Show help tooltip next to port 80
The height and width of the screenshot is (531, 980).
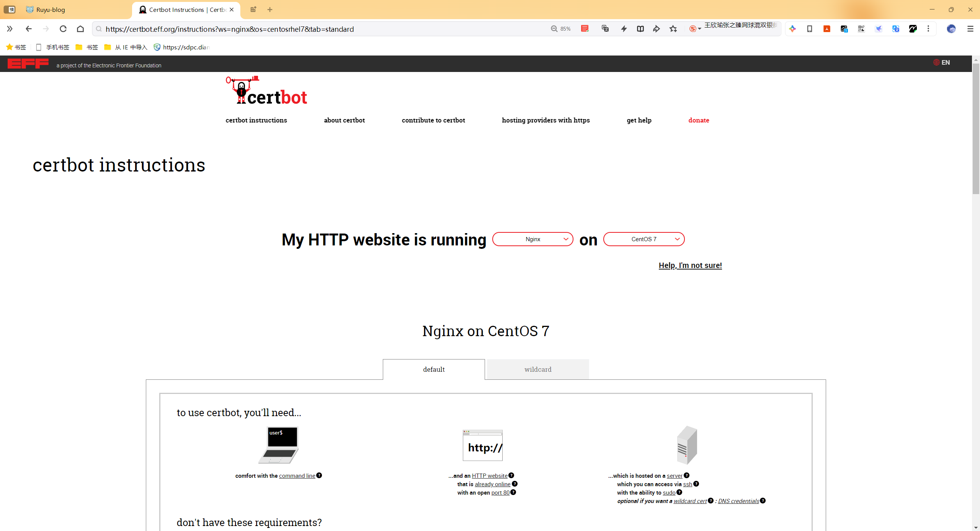(x=513, y=492)
